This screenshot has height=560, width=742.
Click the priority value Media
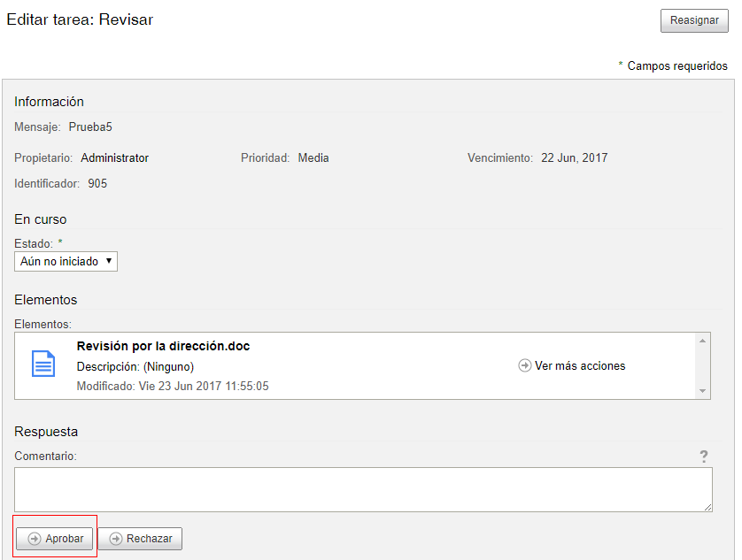click(313, 158)
